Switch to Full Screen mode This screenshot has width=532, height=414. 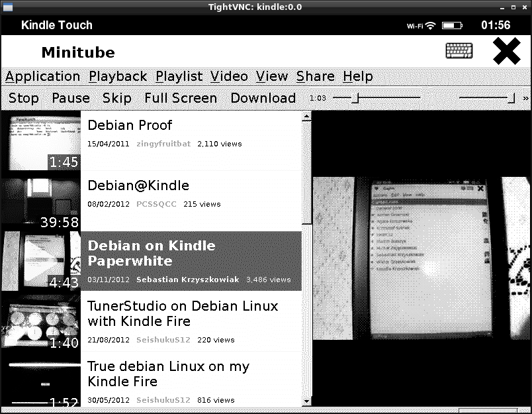pos(181,98)
